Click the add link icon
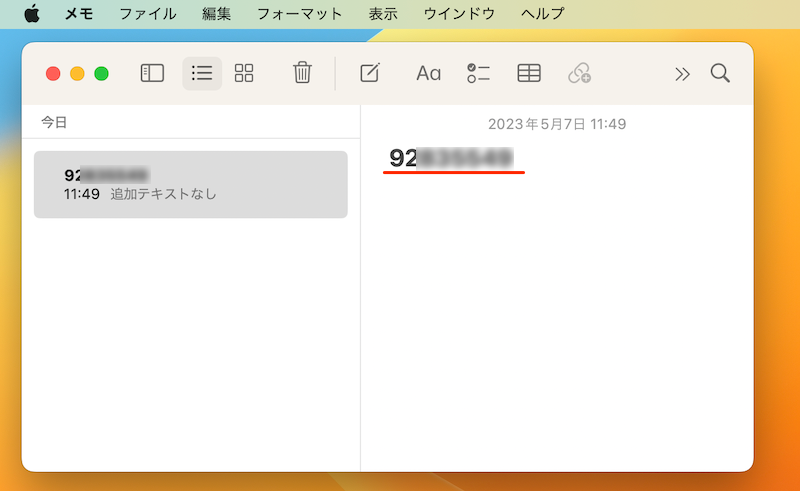 click(579, 73)
